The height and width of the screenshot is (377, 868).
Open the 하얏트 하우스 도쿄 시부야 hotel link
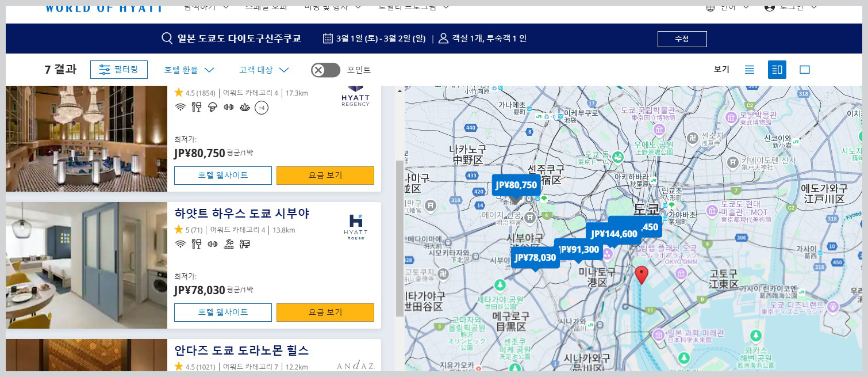tap(242, 214)
